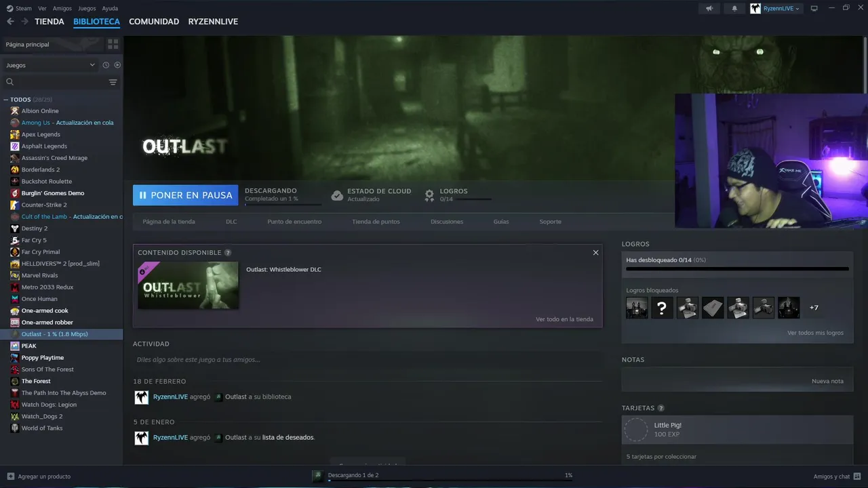Click Ver todo en la tienda
Viewport: 868px width, 488px height.
564,319
